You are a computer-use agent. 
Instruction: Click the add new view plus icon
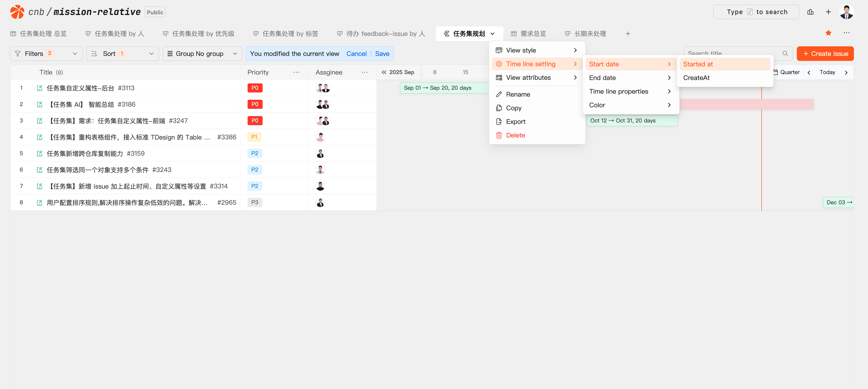pos(627,34)
